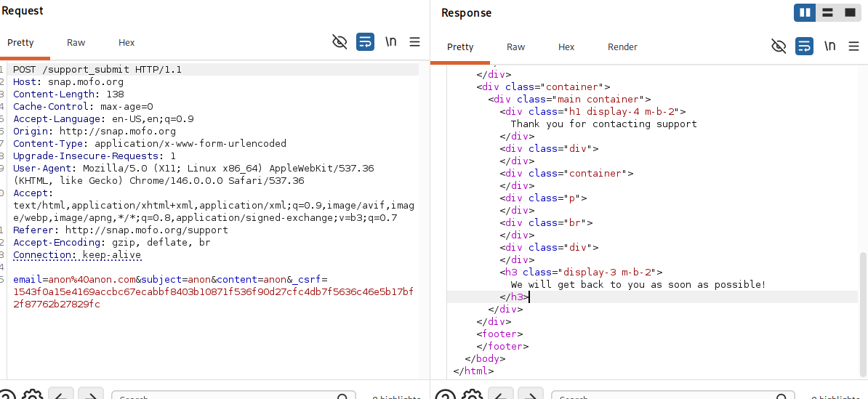Select side-by-side split layout icon
Image resolution: width=868 pixels, height=399 pixels.
pyautogui.click(x=805, y=13)
